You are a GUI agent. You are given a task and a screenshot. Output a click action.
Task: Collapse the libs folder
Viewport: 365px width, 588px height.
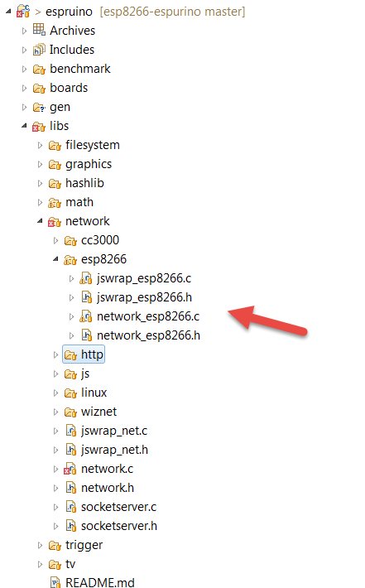click(x=24, y=126)
